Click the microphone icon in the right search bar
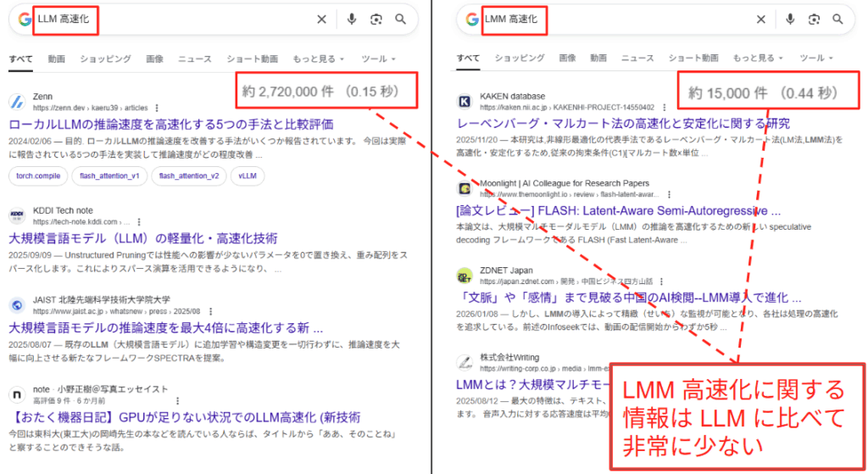Image resolution: width=868 pixels, height=474 pixels. pos(790,20)
